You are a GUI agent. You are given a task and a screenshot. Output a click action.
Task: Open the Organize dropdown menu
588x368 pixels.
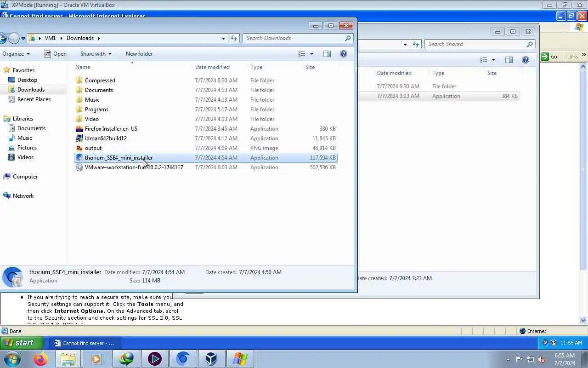[x=16, y=54]
